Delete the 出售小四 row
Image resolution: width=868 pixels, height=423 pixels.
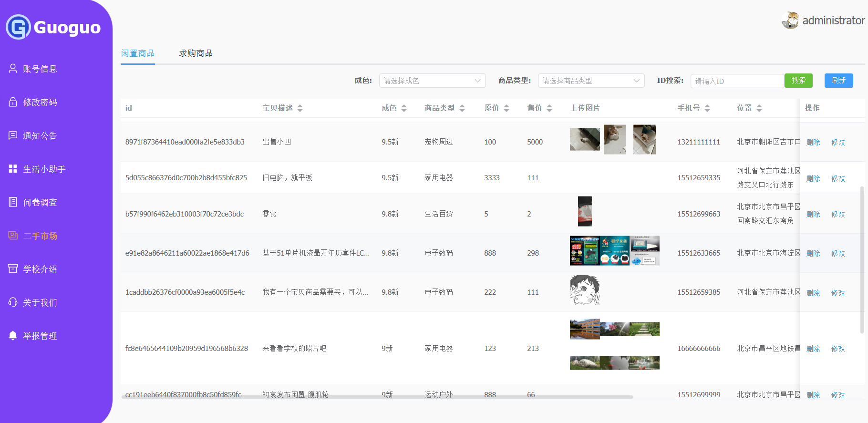(813, 142)
